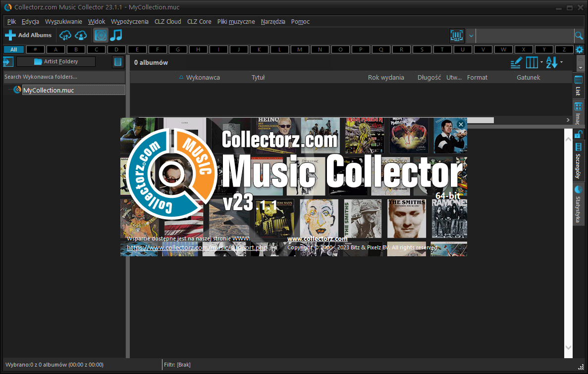
Task: Open the Plik menu
Action: coord(11,22)
